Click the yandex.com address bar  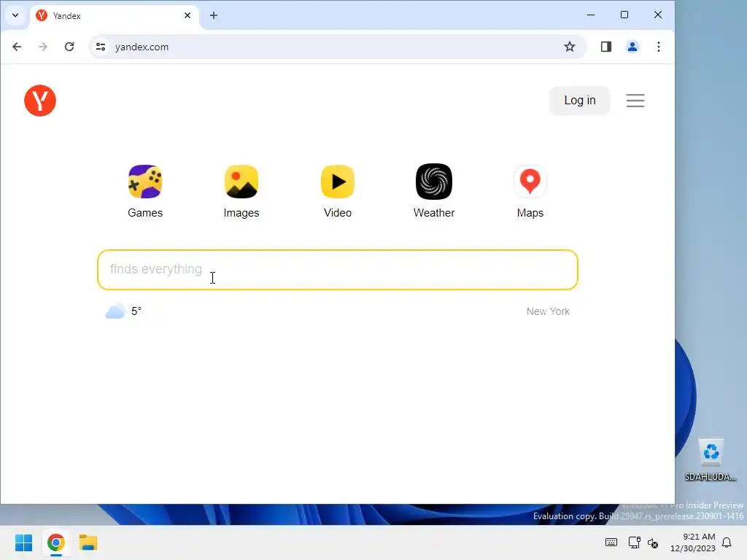pyautogui.click(x=337, y=47)
